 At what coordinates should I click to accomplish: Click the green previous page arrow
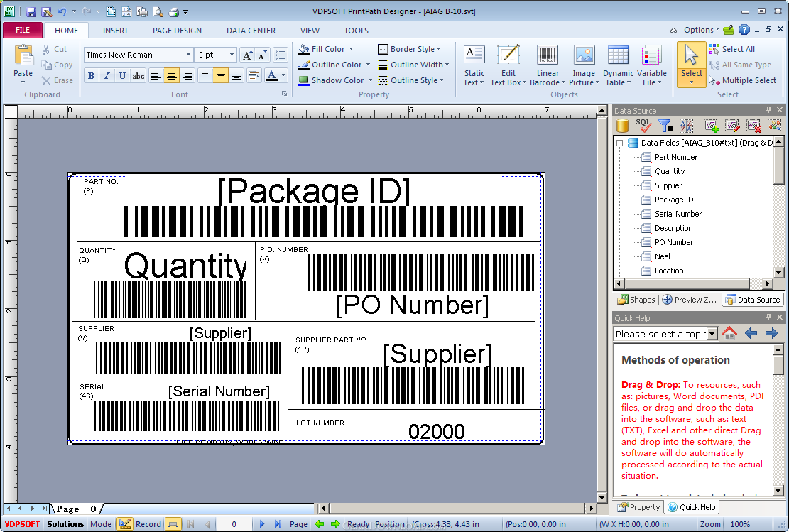tap(319, 524)
